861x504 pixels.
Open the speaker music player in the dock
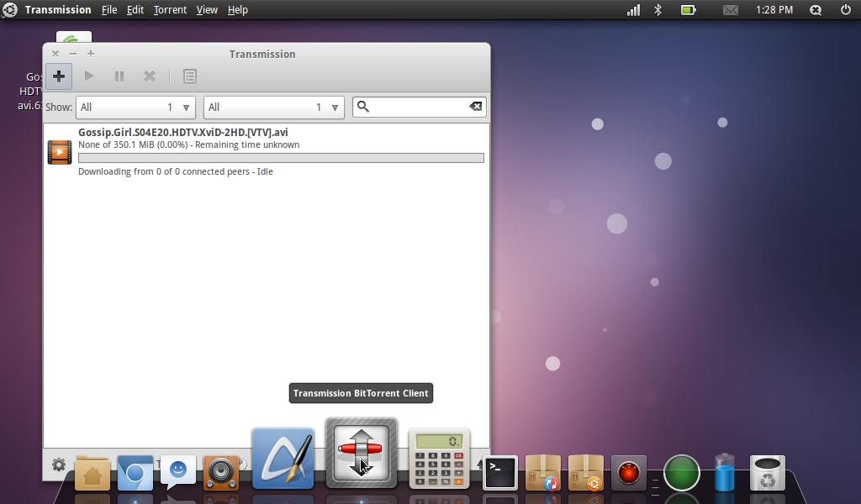[221, 473]
